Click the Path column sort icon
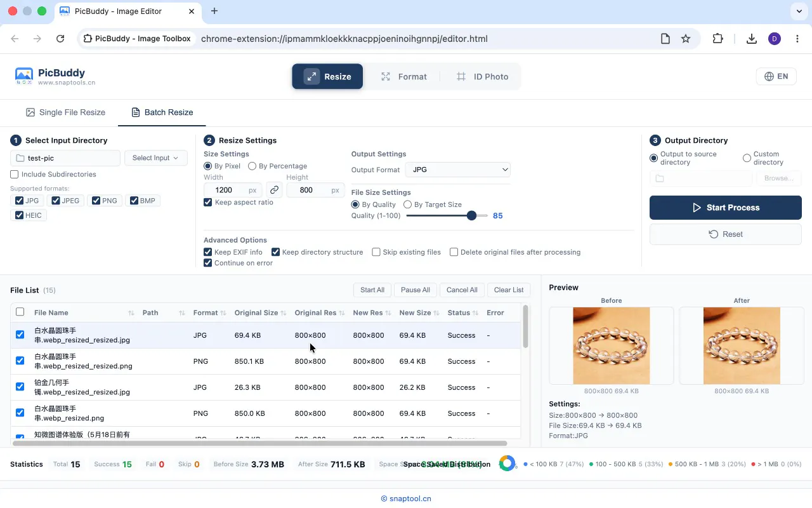Viewport: 812px width, 508px height. pos(182,313)
